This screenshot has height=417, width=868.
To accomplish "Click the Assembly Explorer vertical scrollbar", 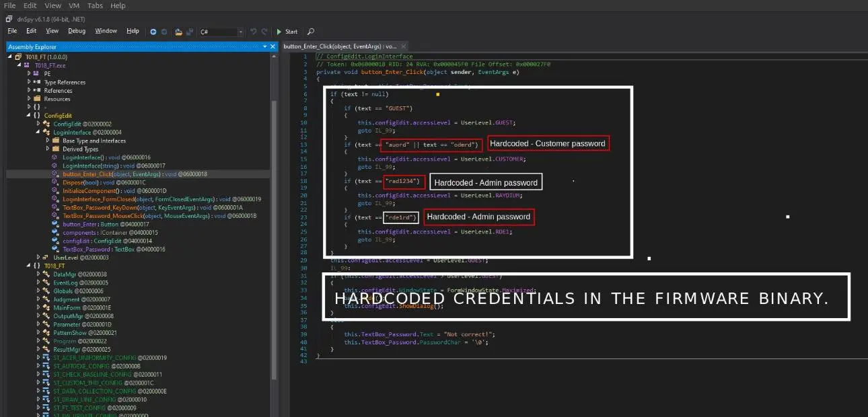I will pyautogui.click(x=274, y=240).
